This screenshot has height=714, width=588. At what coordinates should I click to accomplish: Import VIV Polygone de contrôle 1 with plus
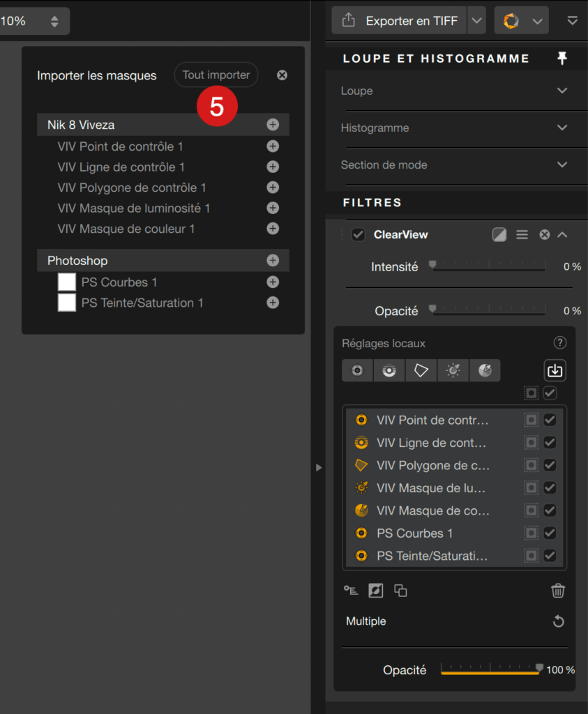273,187
